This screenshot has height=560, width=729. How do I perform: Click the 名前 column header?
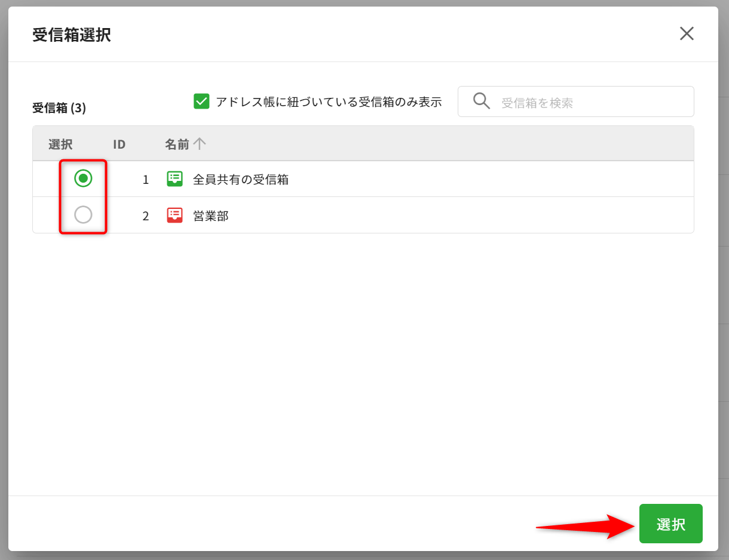tap(177, 144)
